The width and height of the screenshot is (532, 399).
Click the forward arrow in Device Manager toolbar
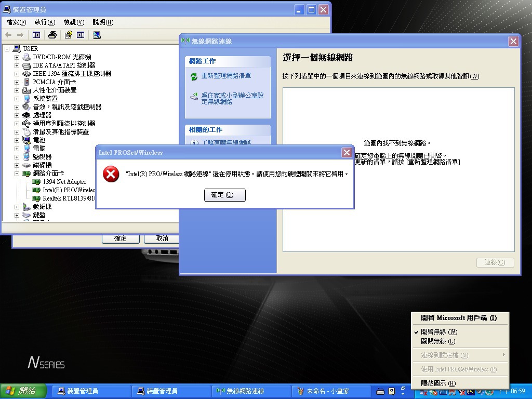click(x=20, y=35)
